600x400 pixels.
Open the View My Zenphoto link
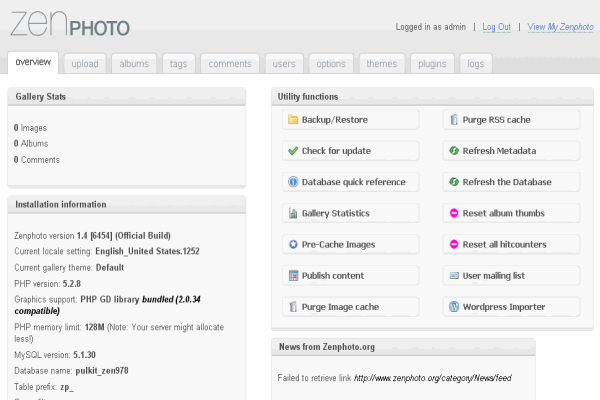click(560, 27)
